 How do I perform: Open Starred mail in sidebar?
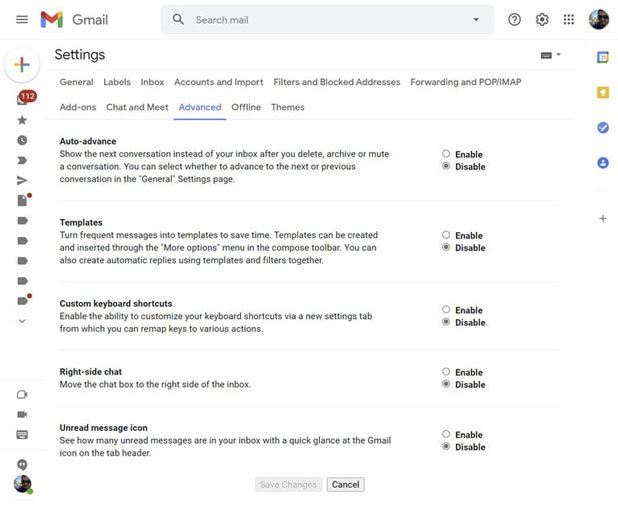[x=22, y=120]
